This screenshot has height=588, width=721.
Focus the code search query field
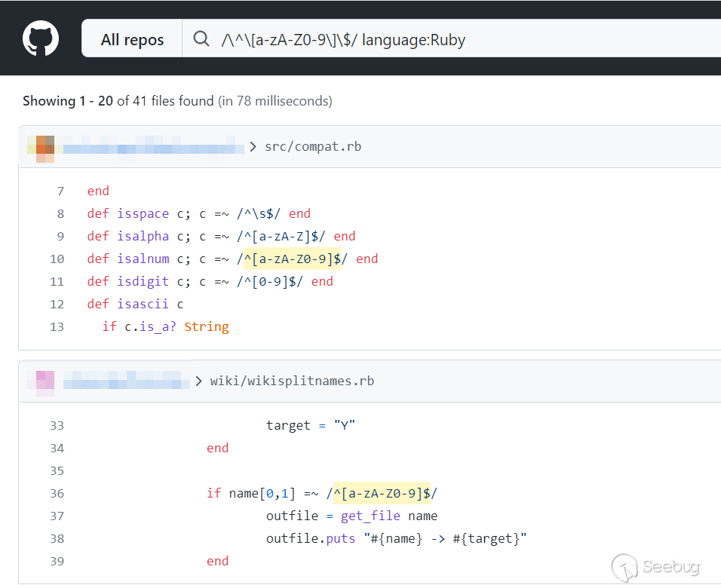(453, 39)
